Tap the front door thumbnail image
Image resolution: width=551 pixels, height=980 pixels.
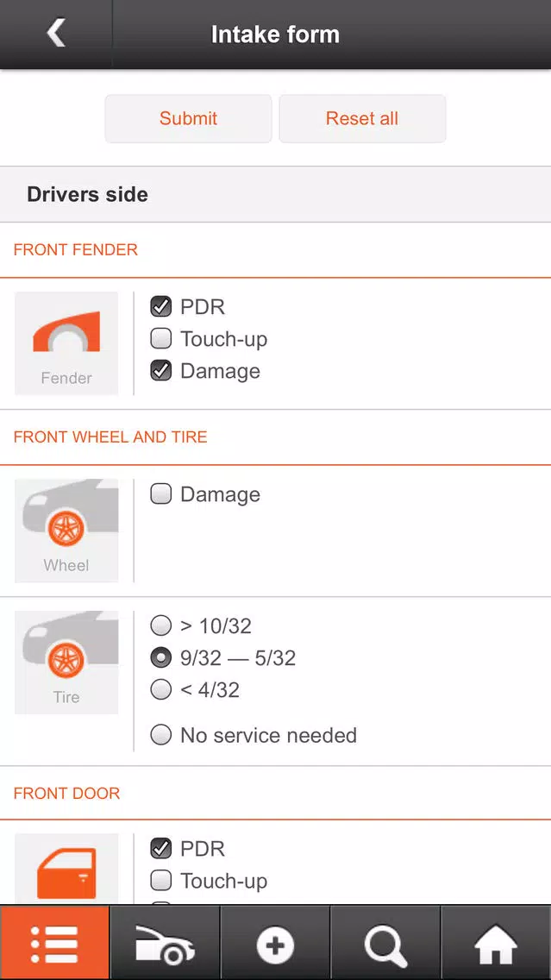[66, 869]
